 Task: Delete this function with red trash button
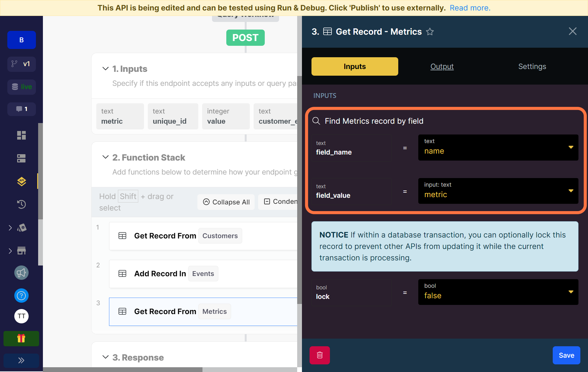(x=320, y=355)
